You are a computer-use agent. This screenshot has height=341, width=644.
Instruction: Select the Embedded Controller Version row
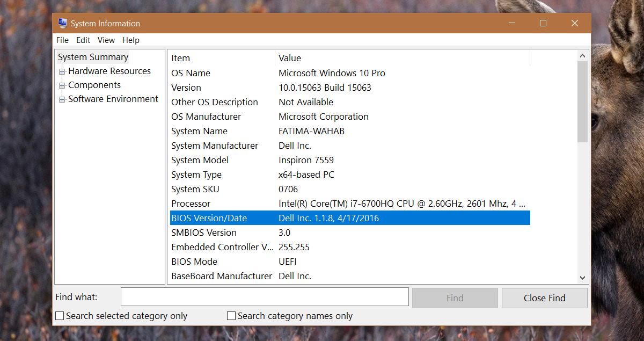coord(349,247)
